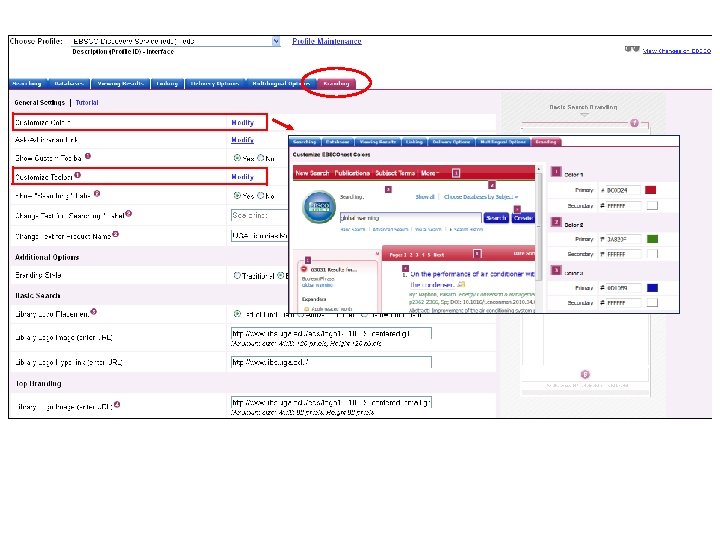720x540 pixels.
Task: Pick Color 2 primary green swatch
Action: [x=652, y=239]
